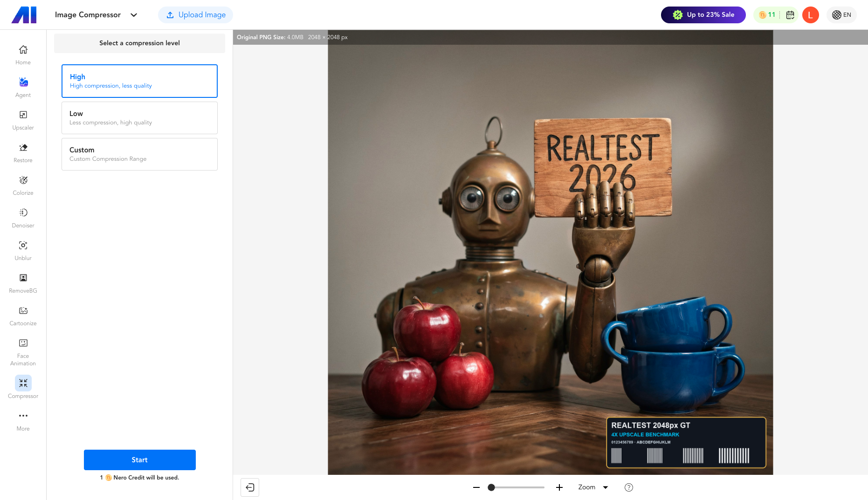Click the zoom out minus icon

coord(476,487)
